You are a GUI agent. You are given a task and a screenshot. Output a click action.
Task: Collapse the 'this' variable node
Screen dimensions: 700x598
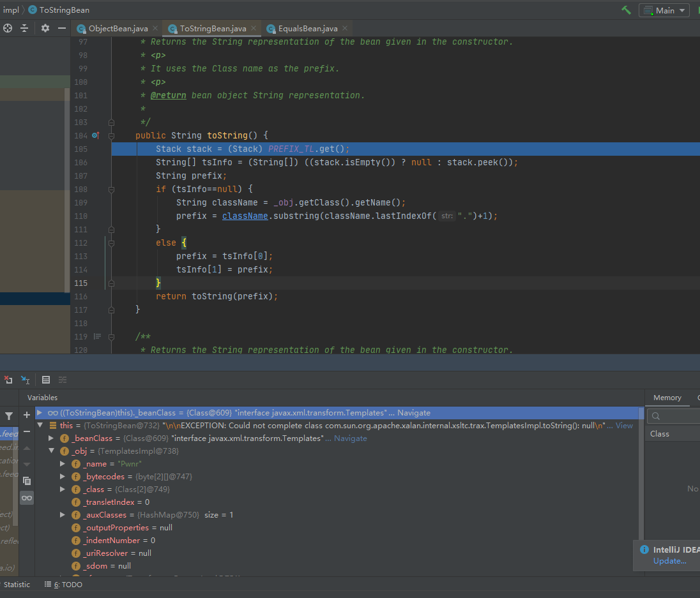pos(40,426)
